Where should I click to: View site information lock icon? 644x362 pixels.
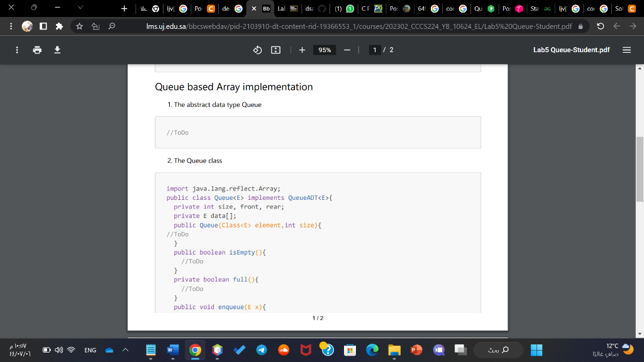tap(580, 26)
